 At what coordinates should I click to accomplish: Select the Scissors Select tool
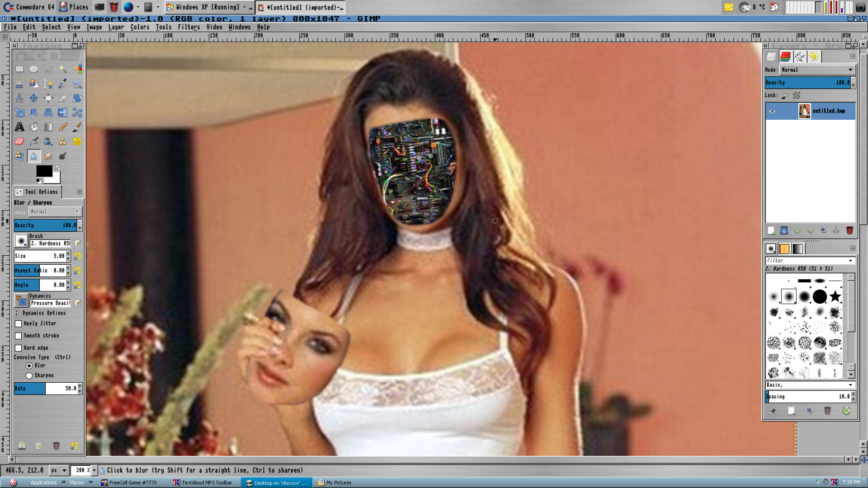tap(19, 84)
